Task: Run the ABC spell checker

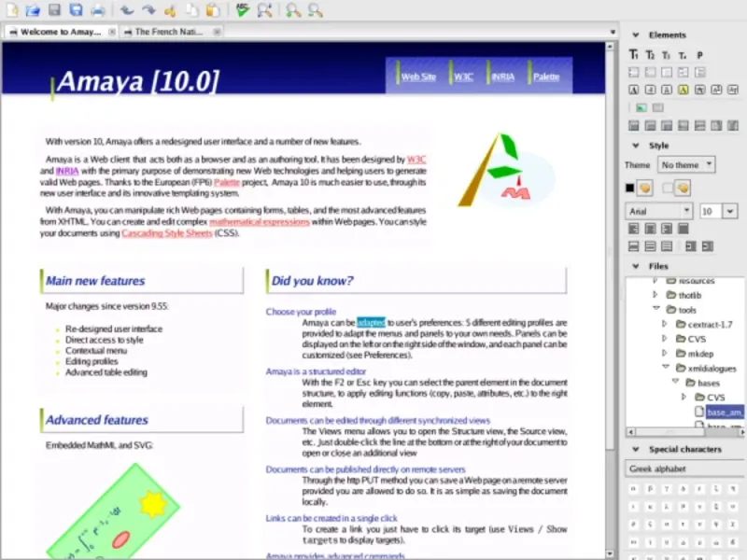Action: 243,9
